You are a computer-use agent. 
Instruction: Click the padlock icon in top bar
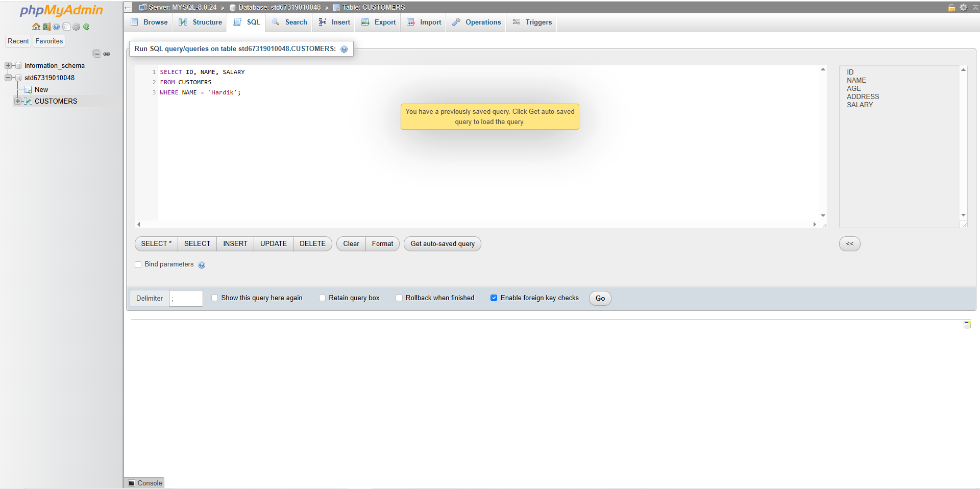click(x=951, y=7)
